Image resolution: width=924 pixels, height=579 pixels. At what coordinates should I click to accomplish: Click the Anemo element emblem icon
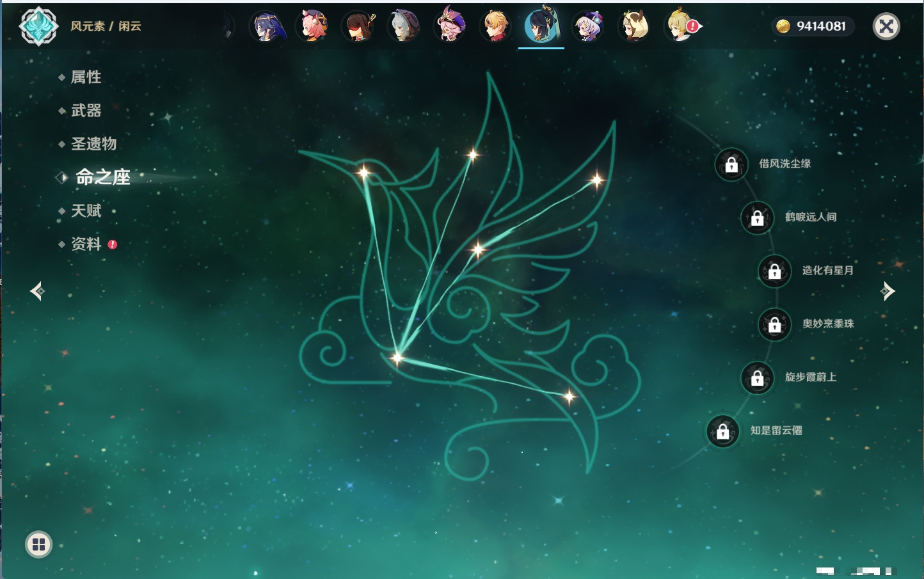point(38,26)
